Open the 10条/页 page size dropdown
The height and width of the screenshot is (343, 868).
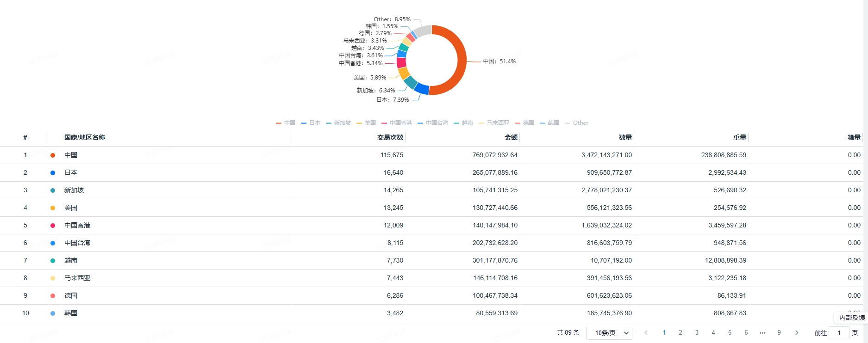609,333
